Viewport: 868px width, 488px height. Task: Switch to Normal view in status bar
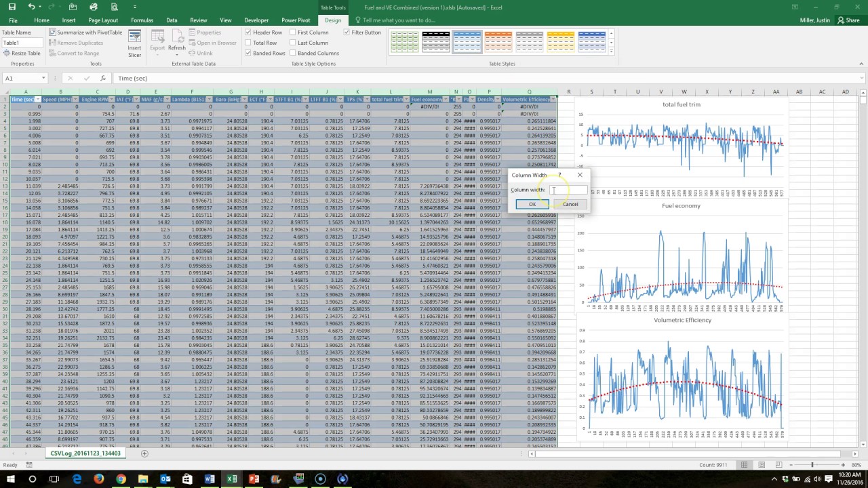pyautogui.click(x=744, y=465)
